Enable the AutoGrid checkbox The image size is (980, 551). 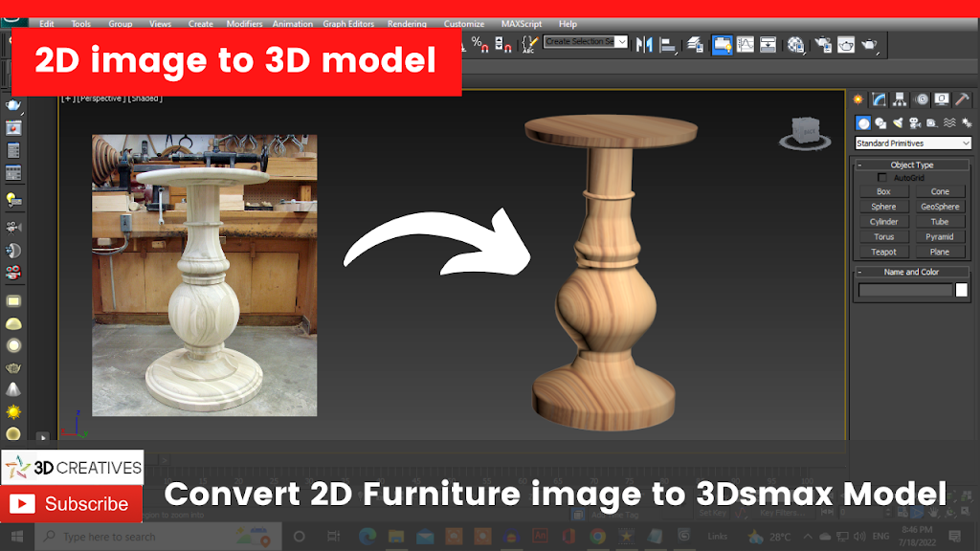(881, 177)
